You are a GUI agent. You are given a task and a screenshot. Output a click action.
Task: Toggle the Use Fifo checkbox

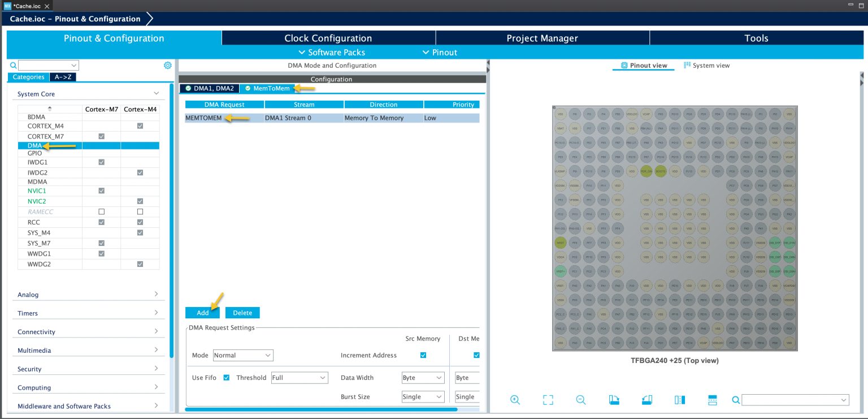tap(227, 377)
